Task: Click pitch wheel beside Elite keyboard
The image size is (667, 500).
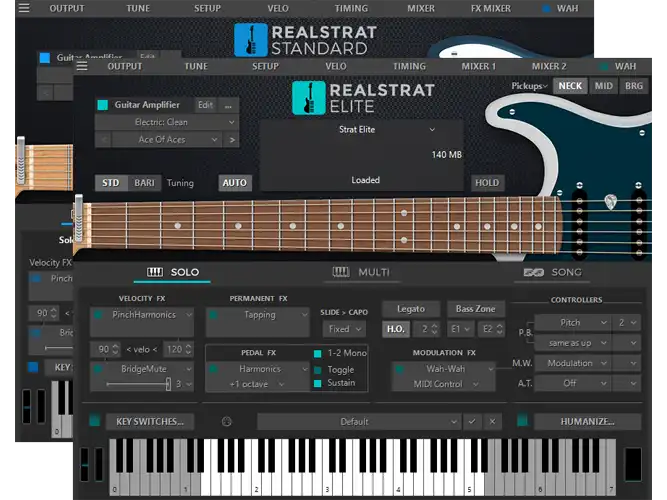Action: click(x=85, y=465)
